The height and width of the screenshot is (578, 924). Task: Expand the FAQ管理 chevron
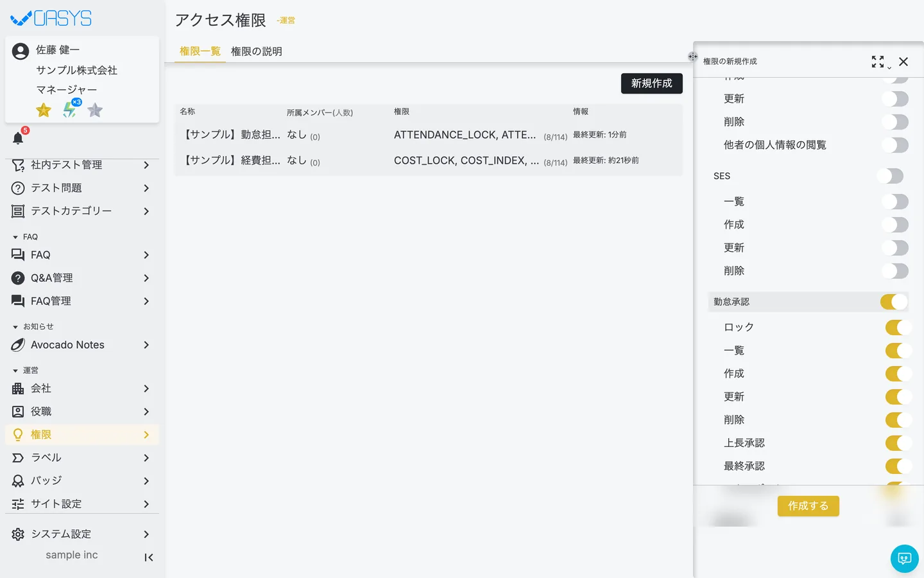pos(146,301)
